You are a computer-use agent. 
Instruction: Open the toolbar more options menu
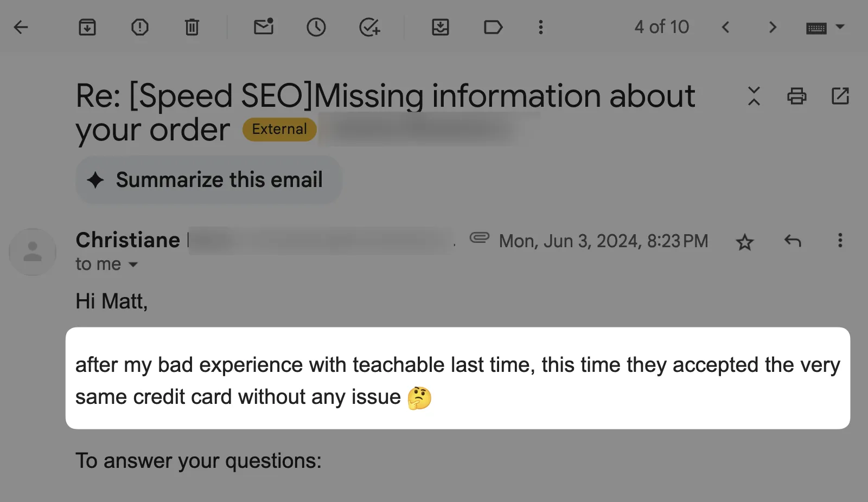[541, 27]
